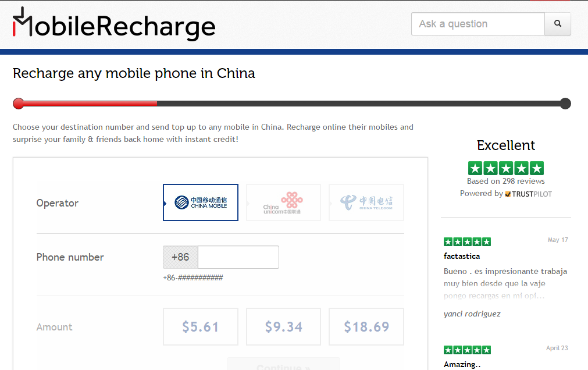Click the dark end progress marker
The image size is (588, 370).
(x=565, y=104)
